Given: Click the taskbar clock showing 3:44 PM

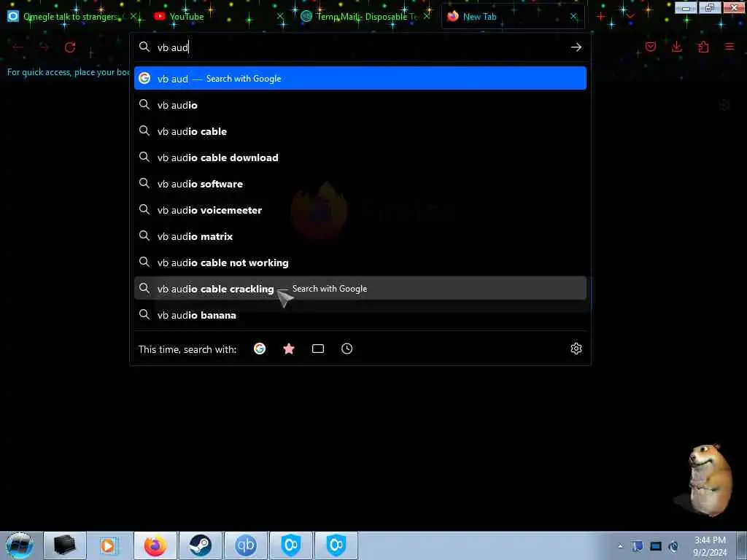Looking at the screenshot, I should coord(710,546).
